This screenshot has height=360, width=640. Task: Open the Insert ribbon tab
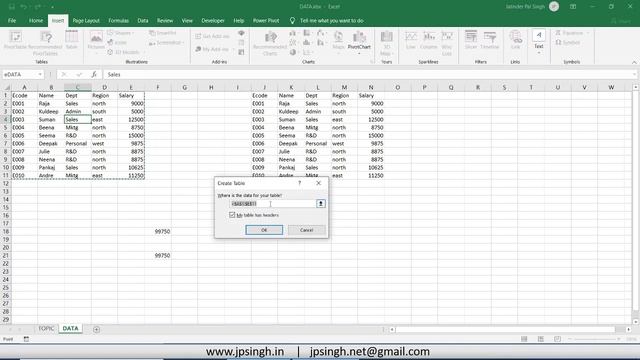[58, 20]
